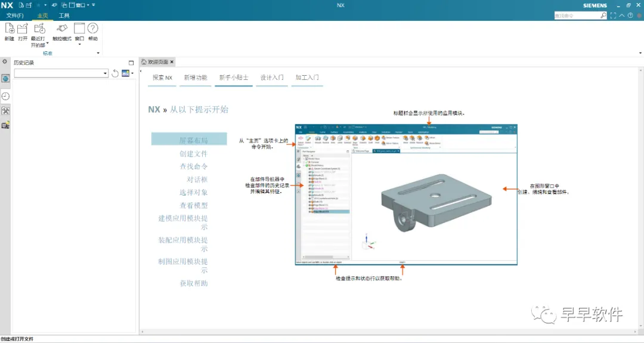Collapse the ribbon with the up chevron

click(x=622, y=16)
